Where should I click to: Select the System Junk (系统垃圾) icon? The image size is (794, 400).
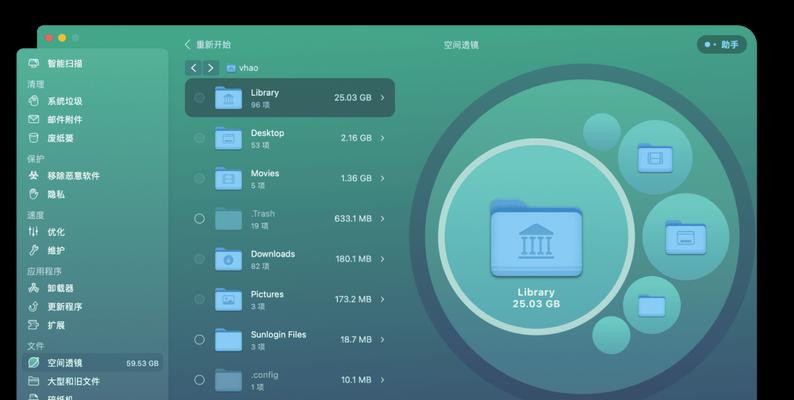[33, 101]
